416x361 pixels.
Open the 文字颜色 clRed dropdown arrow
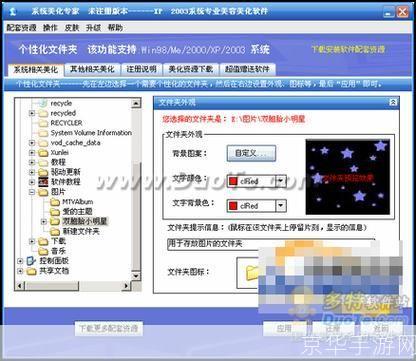pyautogui.click(x=281, y=181)
